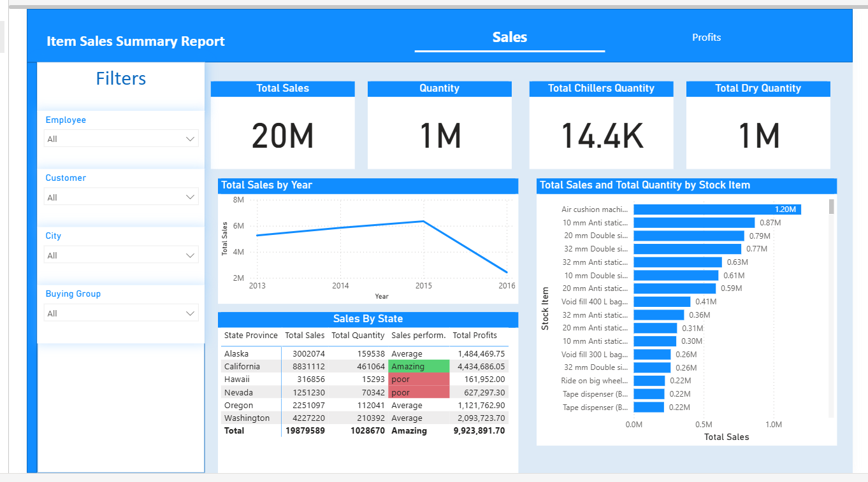Click the Total Profits column header
The image size is (868, 482).
(x=475, y=336)
